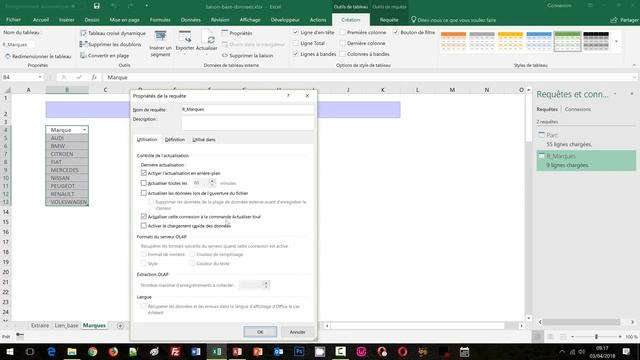
Task: Open the Utilisé dans tab in the dialog
Action: point(204,140)
